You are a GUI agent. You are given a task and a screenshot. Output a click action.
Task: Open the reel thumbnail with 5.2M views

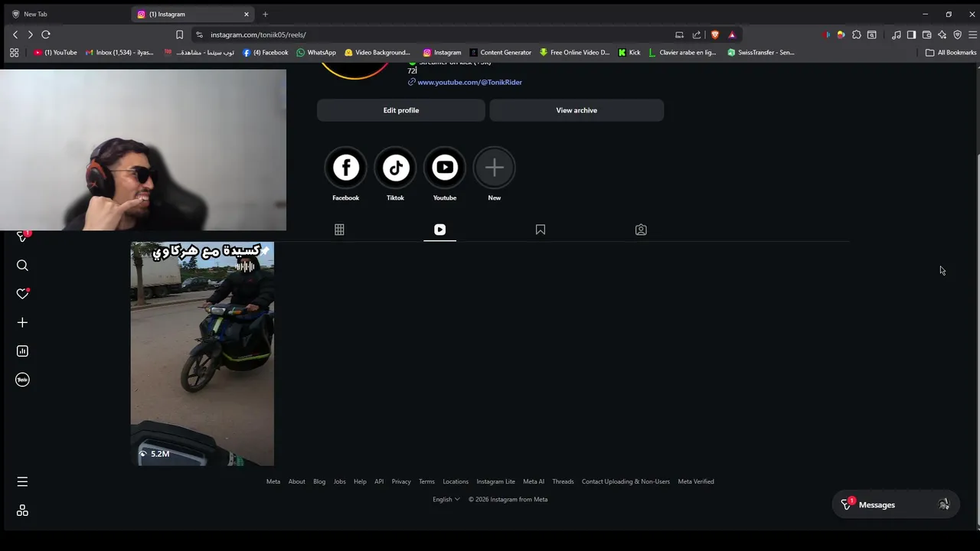point(202,354)
